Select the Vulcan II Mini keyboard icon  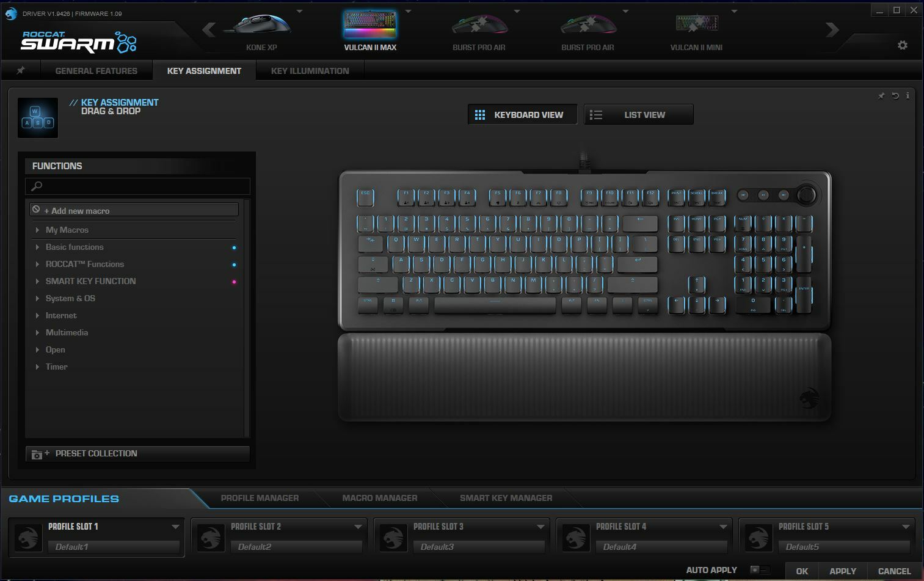click(x=696, y=26)
